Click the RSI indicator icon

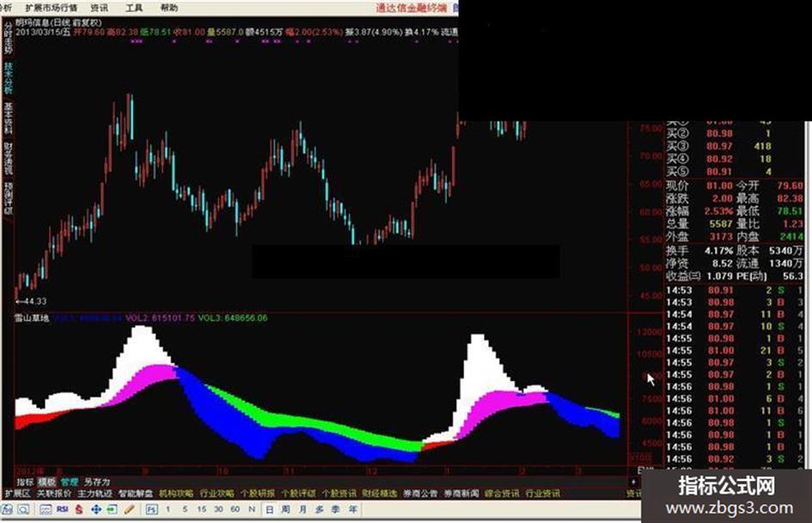(63, 509)
